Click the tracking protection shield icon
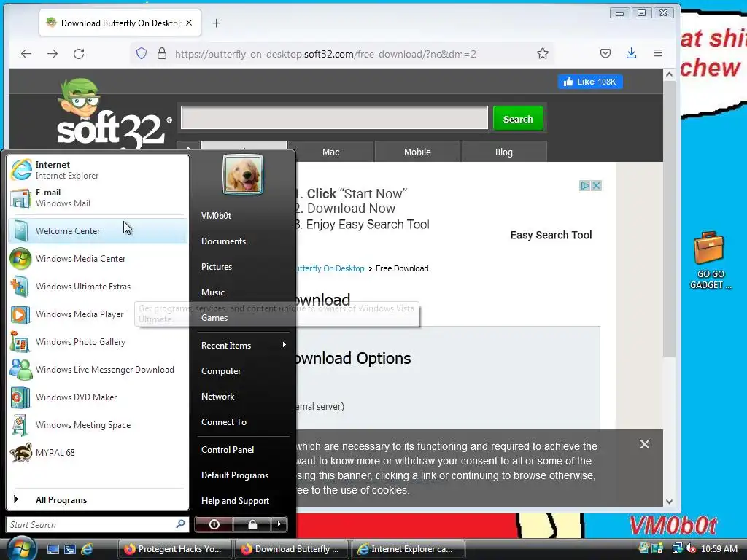 [142, 53]
